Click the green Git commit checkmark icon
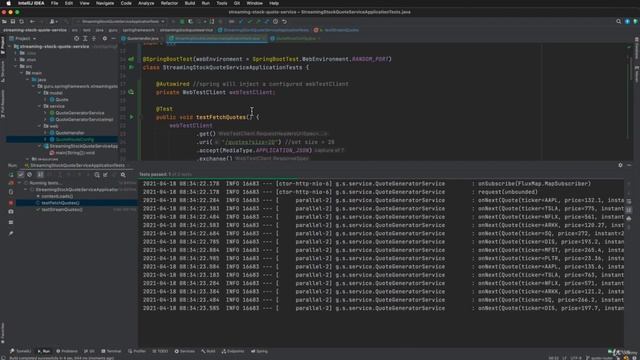 [249, 21]
